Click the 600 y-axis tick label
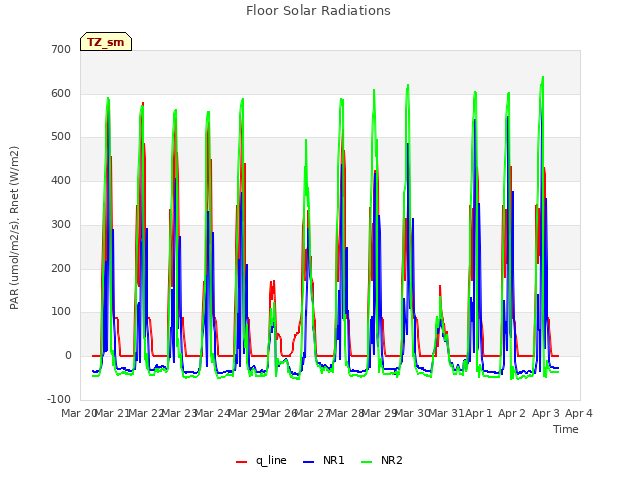 click(61, 93)
